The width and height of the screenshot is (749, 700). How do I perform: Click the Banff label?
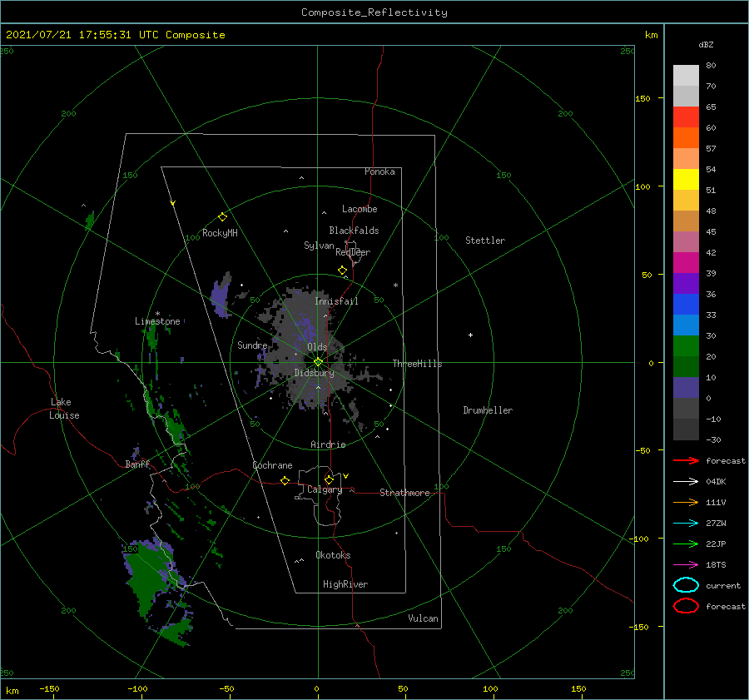[137, 464]
